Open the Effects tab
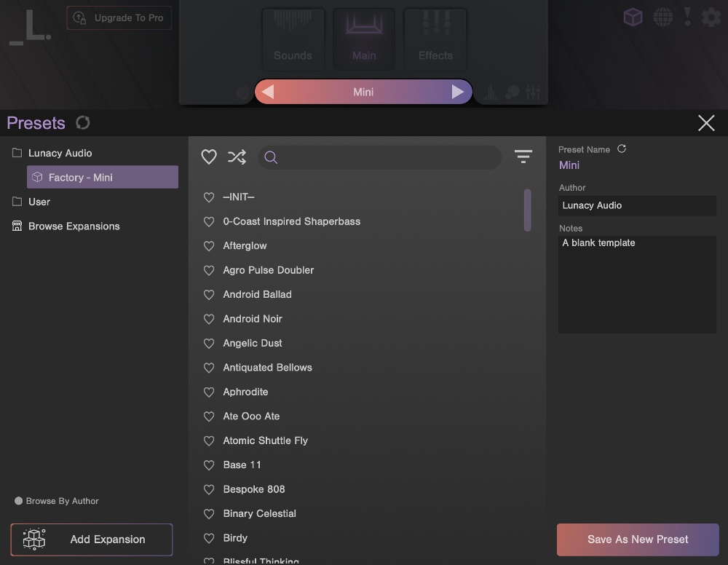This screenshot has width=728, height=565. pyautogui.click(x=435, y=39)
